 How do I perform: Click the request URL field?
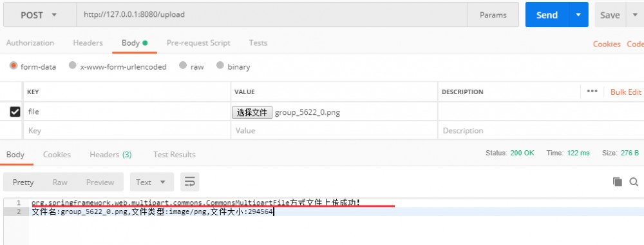pyautogui.click(x=272, y=15)
